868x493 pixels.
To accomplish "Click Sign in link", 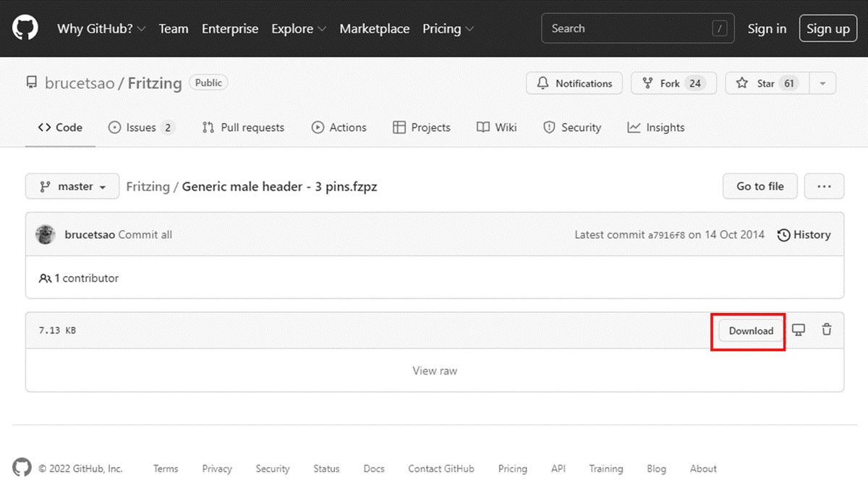I will coord(767,29).
